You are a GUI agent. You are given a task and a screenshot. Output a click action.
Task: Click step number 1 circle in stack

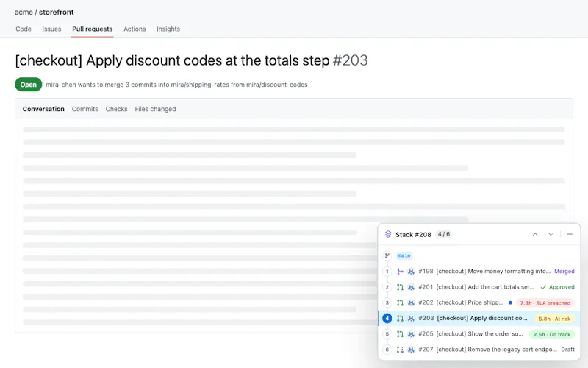pos(387,272)
